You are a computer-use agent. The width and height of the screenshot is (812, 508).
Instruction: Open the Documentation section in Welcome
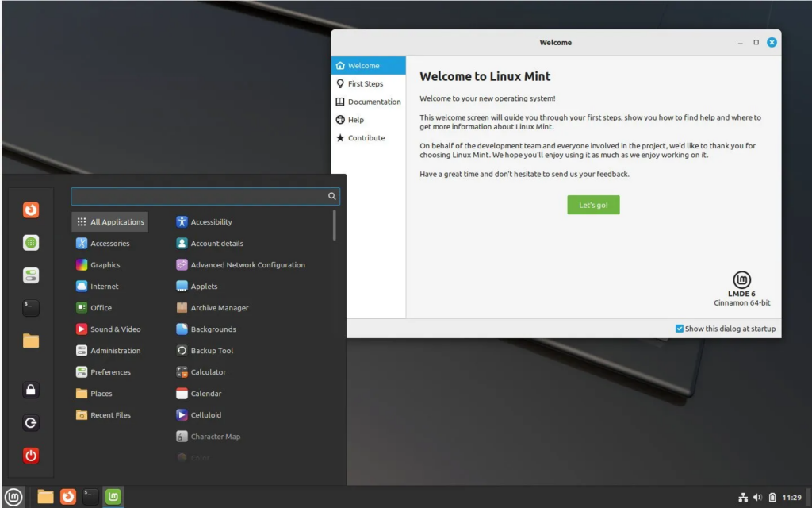(x=373, y=102)
